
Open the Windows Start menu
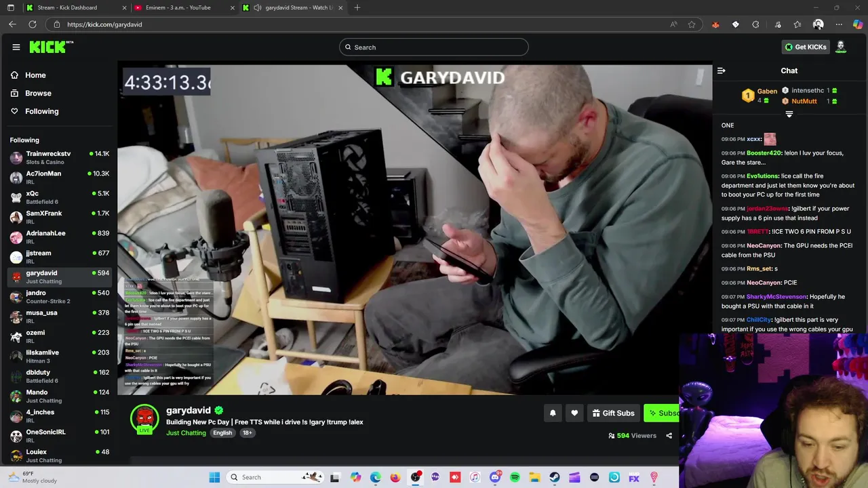point(214,477)
